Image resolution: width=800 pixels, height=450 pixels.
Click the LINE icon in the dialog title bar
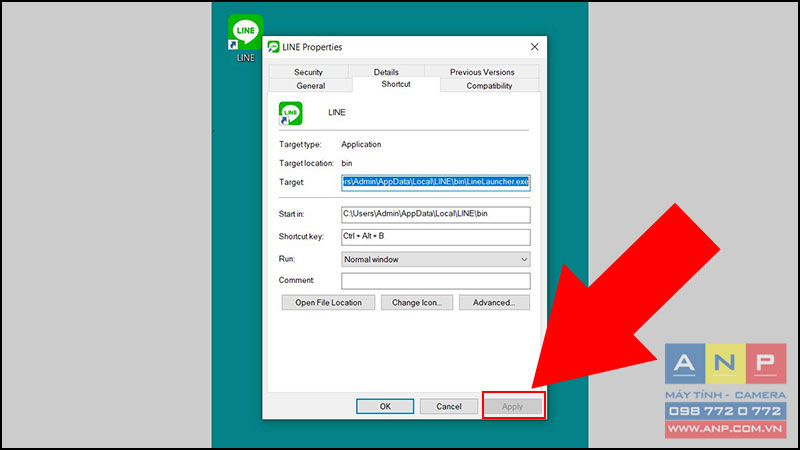(x=273, y=47)
